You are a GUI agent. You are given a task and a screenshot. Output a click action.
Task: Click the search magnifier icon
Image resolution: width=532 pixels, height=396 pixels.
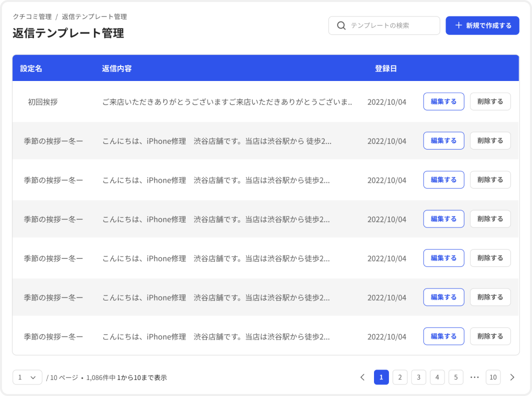[341, 25]
